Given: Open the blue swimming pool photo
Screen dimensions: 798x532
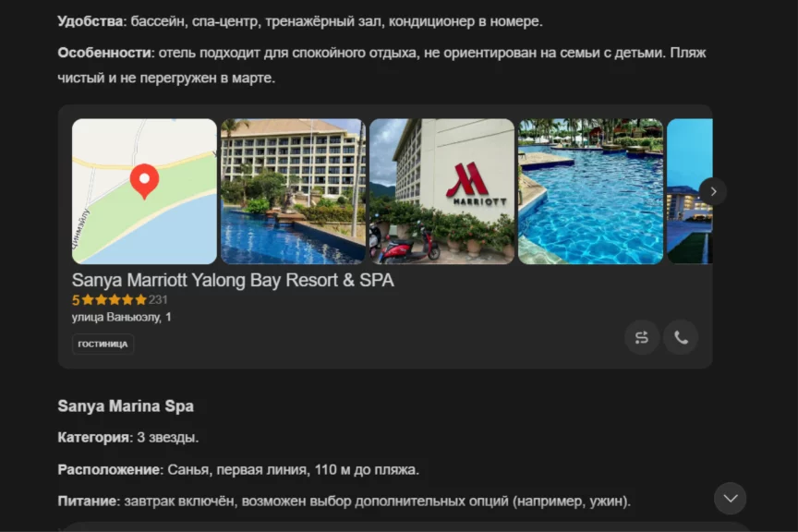Looking at the screenshot, I should 590,191.
